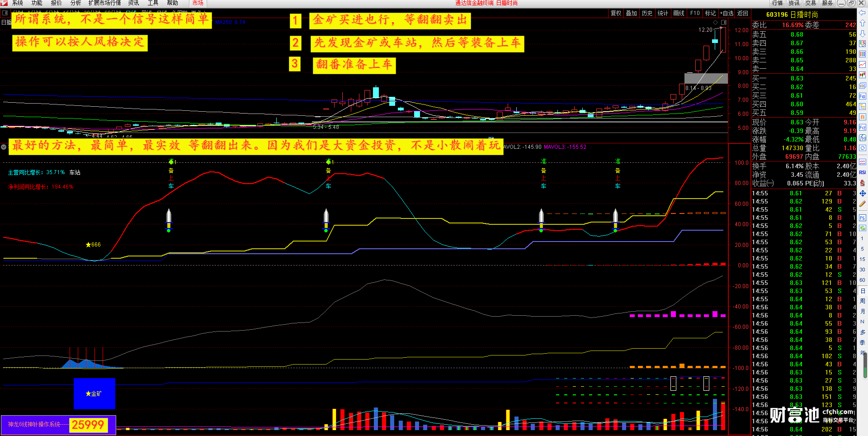Click the +自选 toolbar button
Screen dimensions: 868x436
coord(727,14)
